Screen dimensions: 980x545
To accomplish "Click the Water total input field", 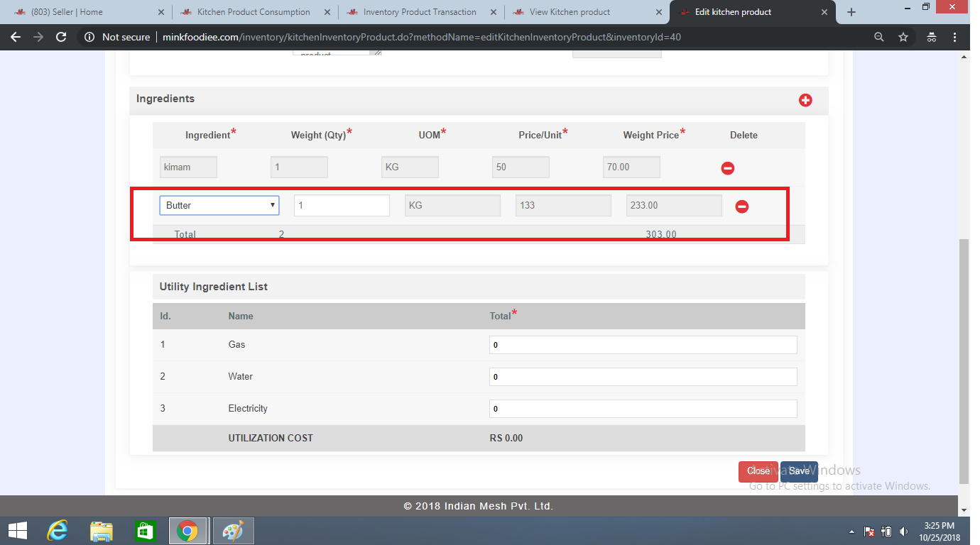I will pos(643,377).
